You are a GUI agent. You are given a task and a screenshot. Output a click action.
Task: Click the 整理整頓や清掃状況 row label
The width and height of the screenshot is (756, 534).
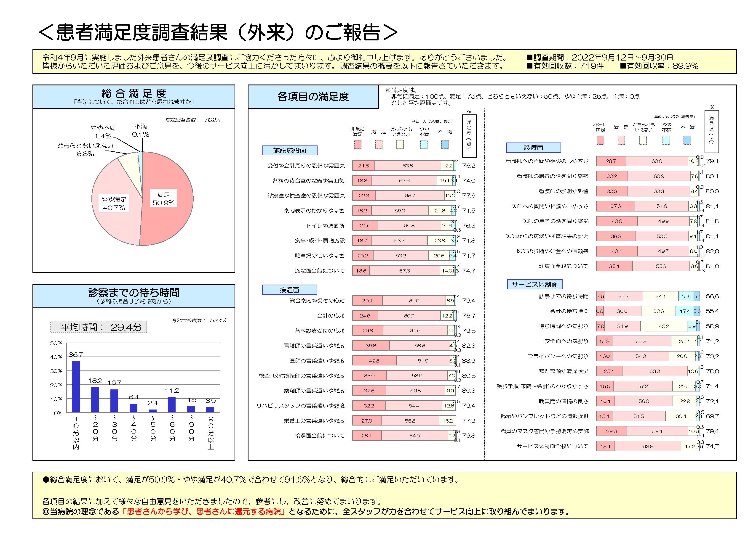point(564,371)
